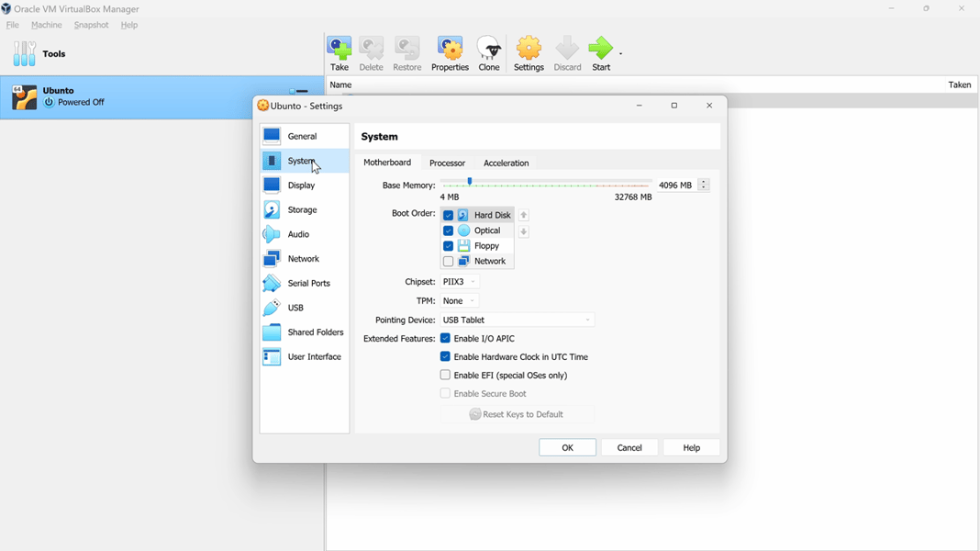Open the TPM dropdown
Viewport: 980px width, 551px height.
tap(457, 300)
